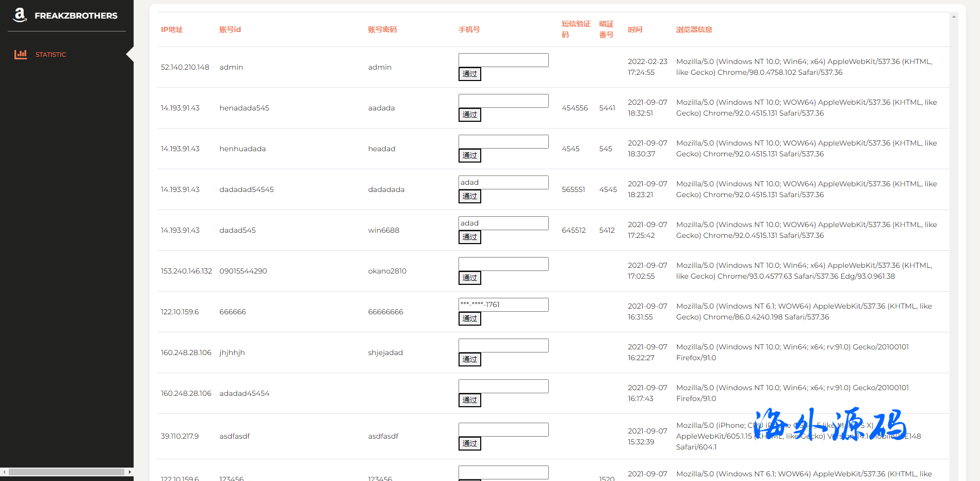Image resolution: width=980 pixels, height=481 pixels.
Task: Click the FREAKZBROTHERS brand title
Action: 76,15
